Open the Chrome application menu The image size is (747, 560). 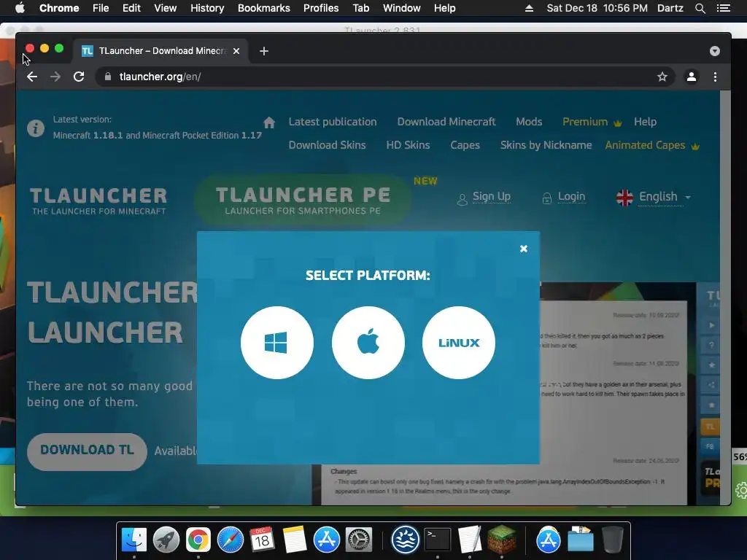click(59, 8)
